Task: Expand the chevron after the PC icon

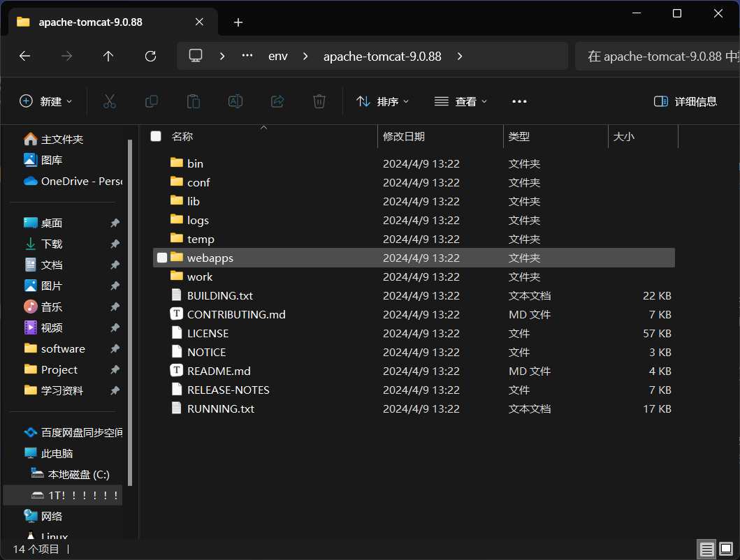Action: (x=222, y=56)
